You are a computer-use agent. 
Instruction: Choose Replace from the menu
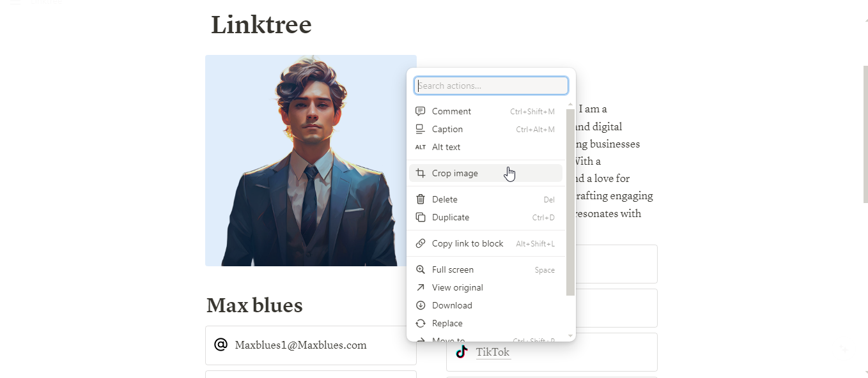(486, 323)
